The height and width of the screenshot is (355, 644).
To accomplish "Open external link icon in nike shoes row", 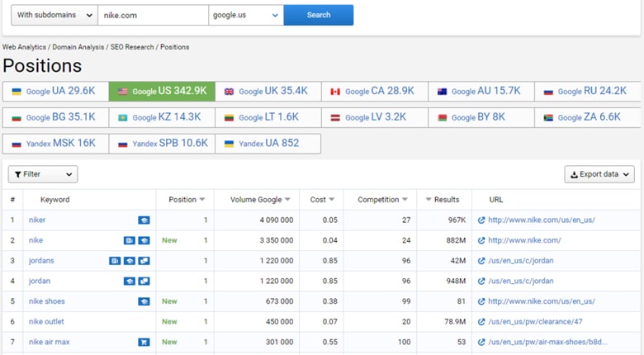I will point(481,301).
